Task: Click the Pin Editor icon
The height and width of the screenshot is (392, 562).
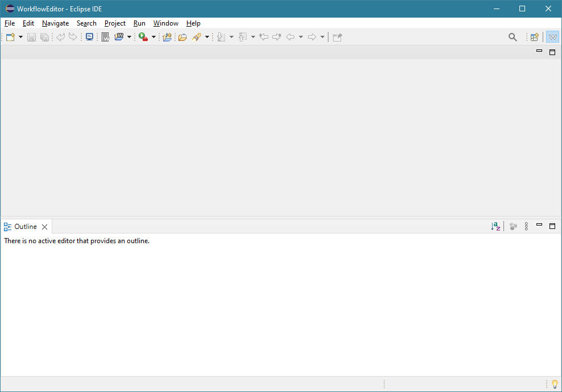Action: pos(337,37)
